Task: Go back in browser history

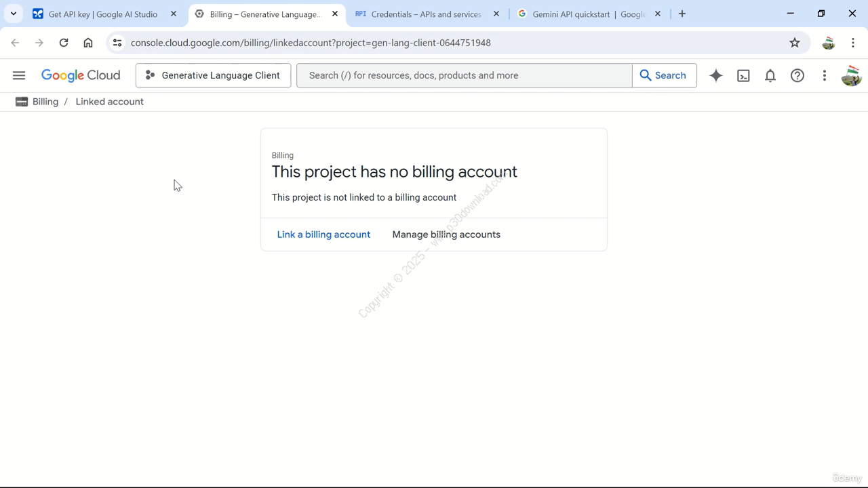Action: click(x=15, y=43)
